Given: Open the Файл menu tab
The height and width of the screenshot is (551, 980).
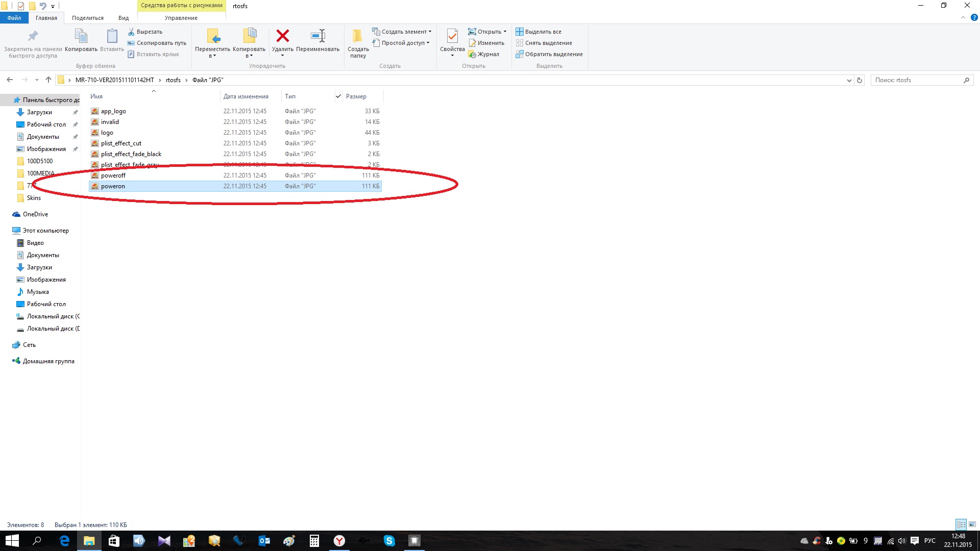Looking at the screenshot, I should click(14, 18).
